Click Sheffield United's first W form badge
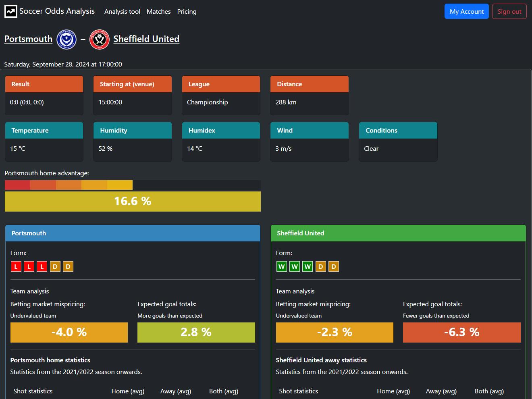The image size is (532, 399). click(x=282, y=267)
